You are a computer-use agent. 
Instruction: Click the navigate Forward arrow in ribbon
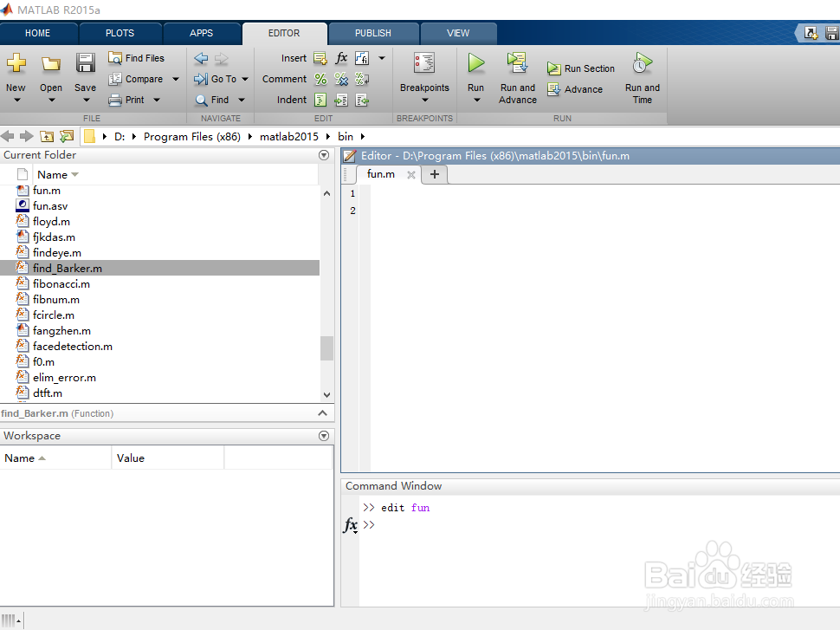click(x=221, y=58)
